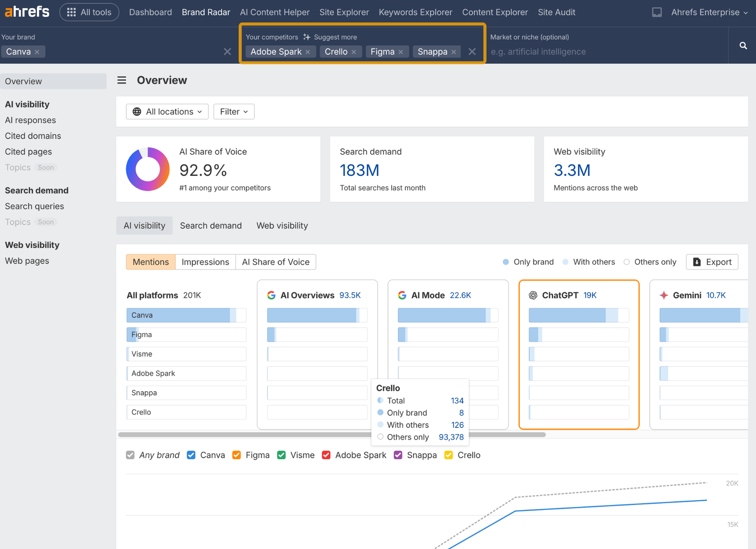The height and width of the screenshot is (549, 756).
Task: Go to AI Content Helper
Action: 275,12
